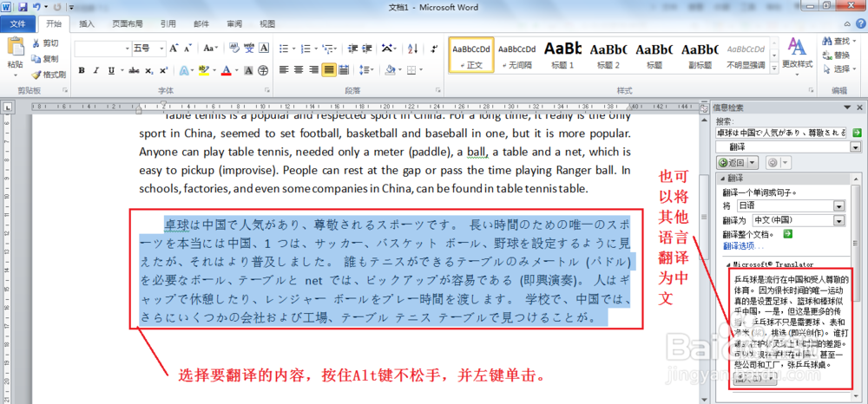This screenshot has width=868, height=404.
Task: Open the font size (五号) dropdown
Action: coord(161,49)
